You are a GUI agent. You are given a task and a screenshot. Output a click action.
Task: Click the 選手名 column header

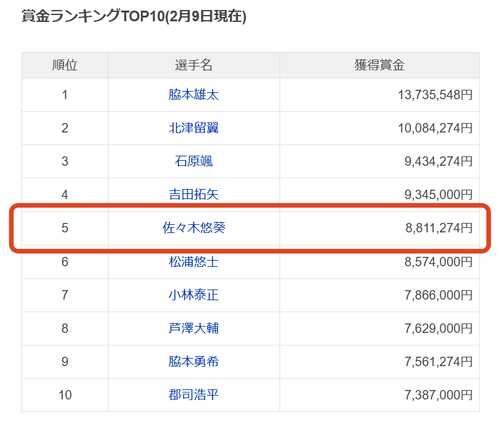point(194,65)
